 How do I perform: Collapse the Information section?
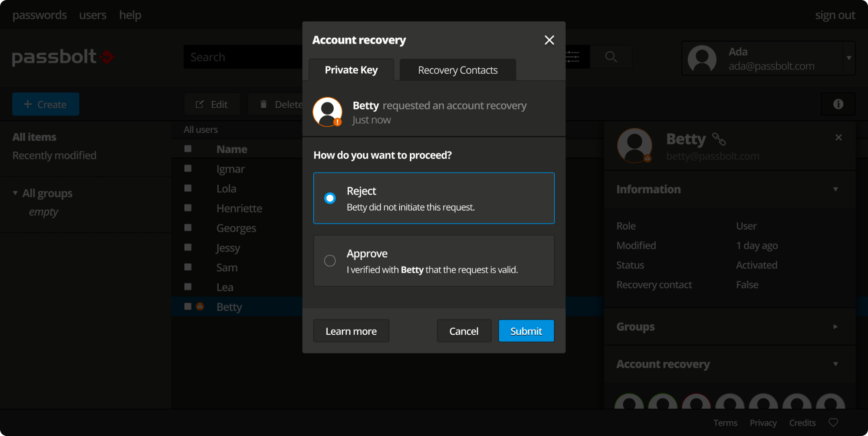coord(835,189)
